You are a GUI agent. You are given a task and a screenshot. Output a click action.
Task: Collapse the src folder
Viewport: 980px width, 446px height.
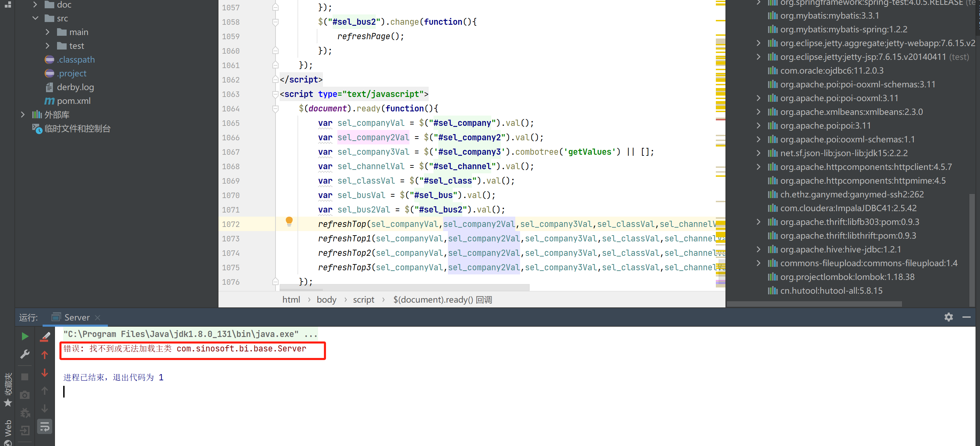[x=35, y=18]
